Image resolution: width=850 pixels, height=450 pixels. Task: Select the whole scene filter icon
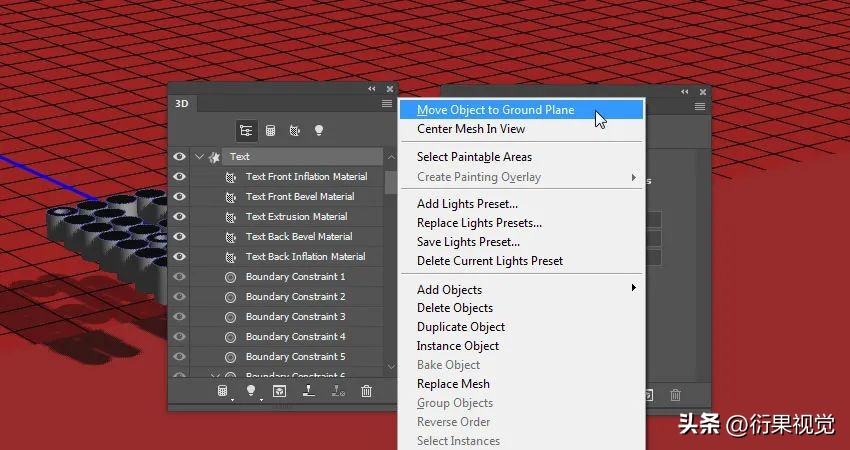tap(246, 131)
